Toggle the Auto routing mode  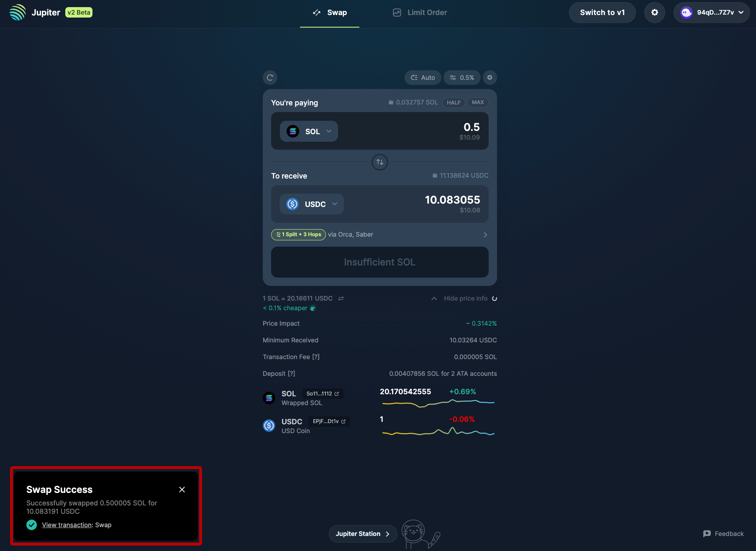pos(423,77)
